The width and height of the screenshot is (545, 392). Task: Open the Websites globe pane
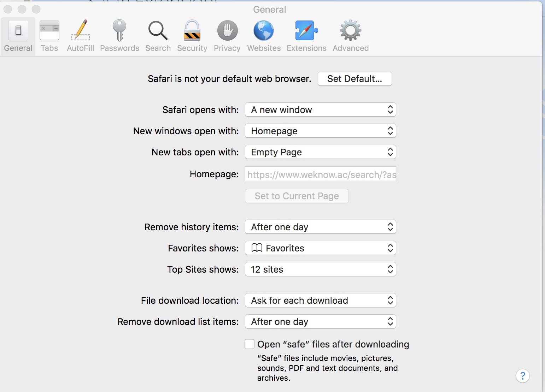[264, 36]
